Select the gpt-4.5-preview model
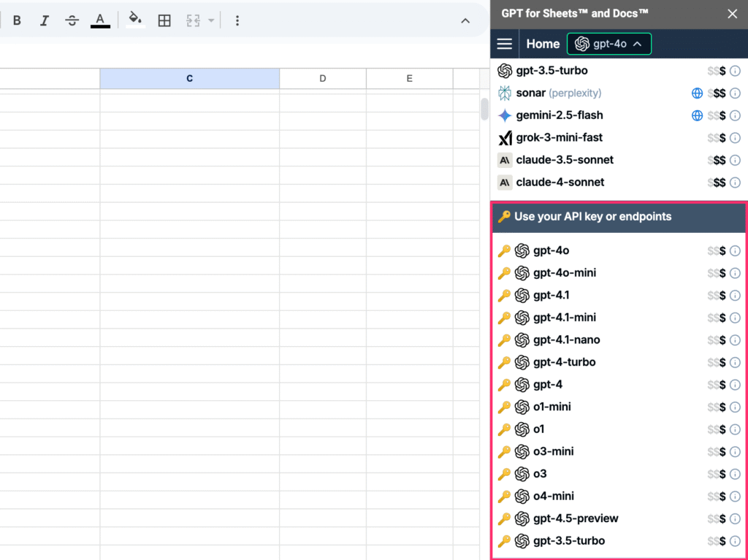This screenshot has width=748, height=560. click(x=619, y=518)
